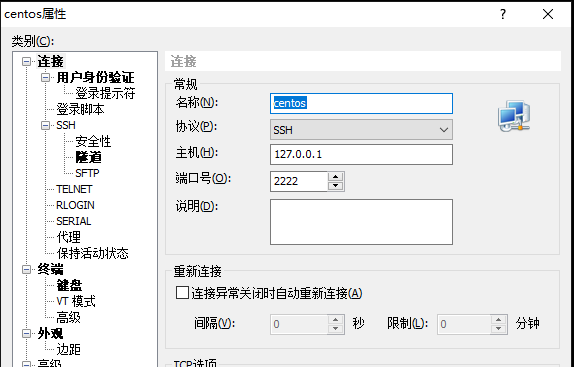Click the 间隔 interval value field
This screenshot has height=367, width=574.
pyautogui.click(x=299, y=324)
